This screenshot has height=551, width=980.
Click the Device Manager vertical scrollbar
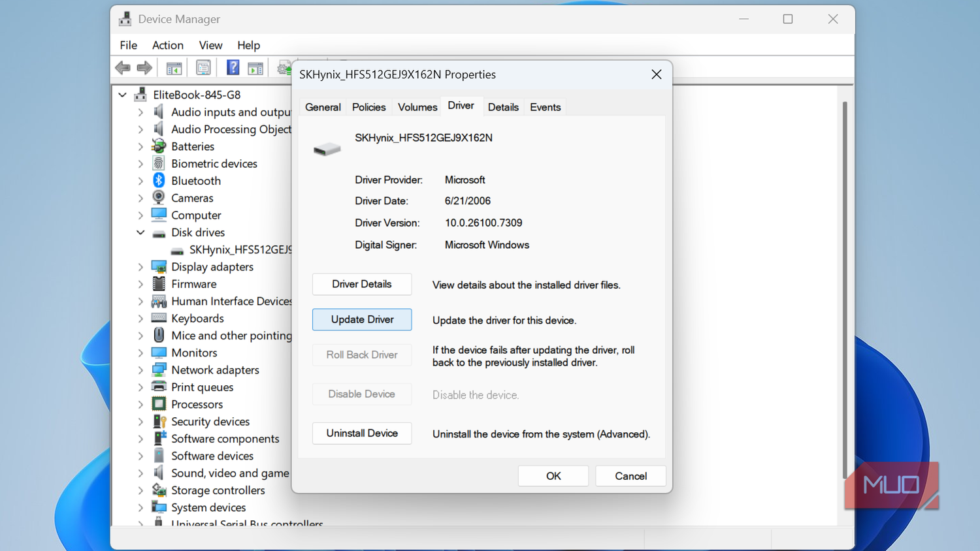pos(845,291)
